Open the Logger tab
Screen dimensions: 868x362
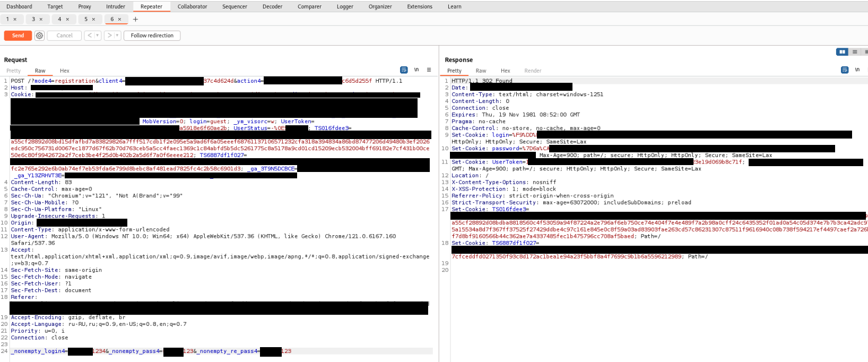click(345, 6)
